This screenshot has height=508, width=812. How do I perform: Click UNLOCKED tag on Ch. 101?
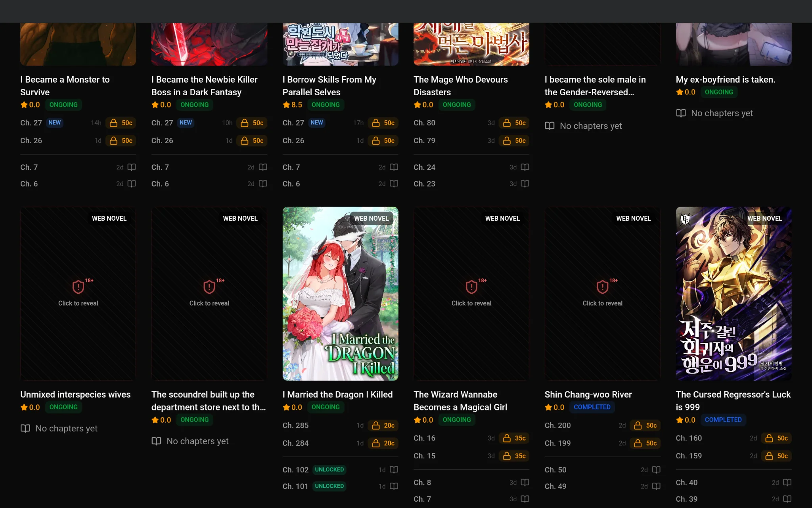(x=329, y=486)
